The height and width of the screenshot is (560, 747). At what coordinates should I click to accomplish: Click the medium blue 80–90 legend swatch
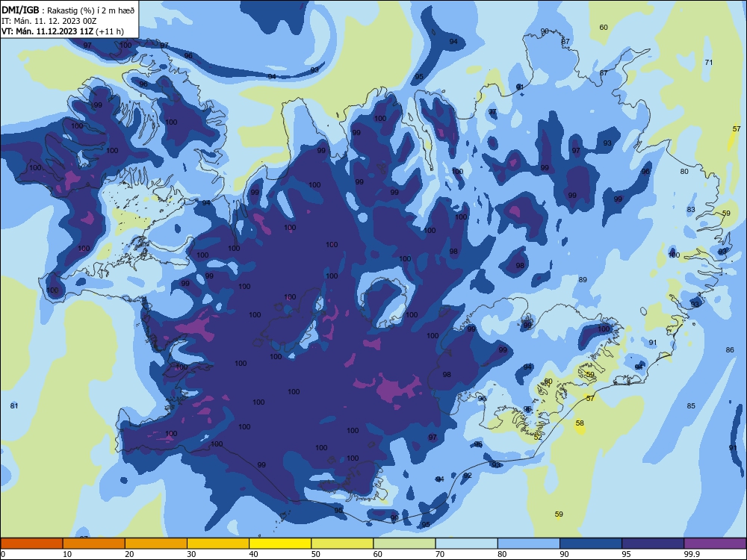tap(529, 544)
